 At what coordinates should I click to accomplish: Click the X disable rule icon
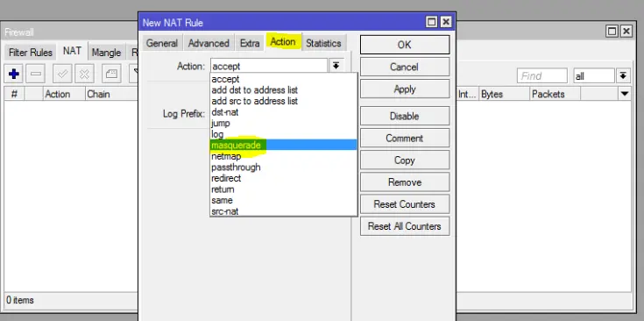84,74
